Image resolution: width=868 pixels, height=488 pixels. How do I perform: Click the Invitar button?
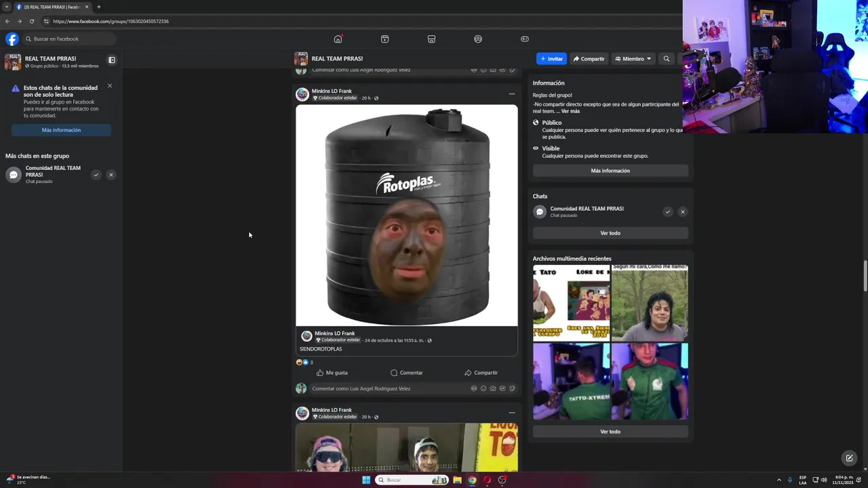[x=551, y=59]
